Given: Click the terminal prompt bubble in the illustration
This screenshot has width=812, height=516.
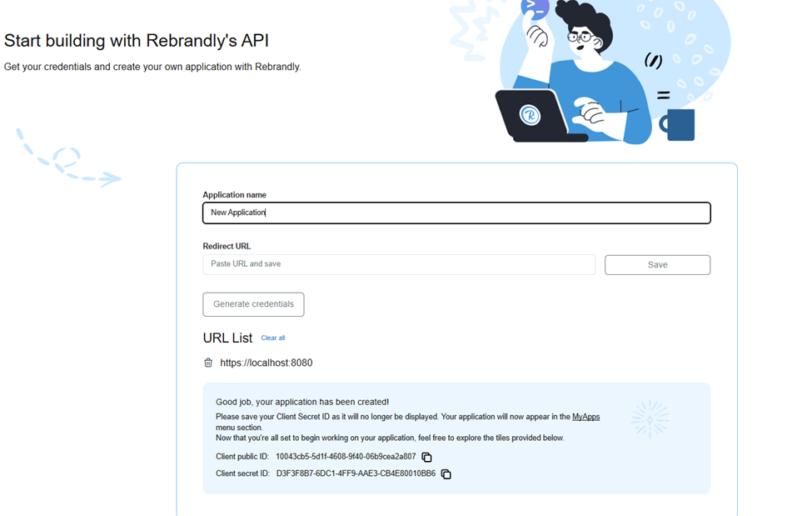Looking at the screenshot, I should (535, 9).
